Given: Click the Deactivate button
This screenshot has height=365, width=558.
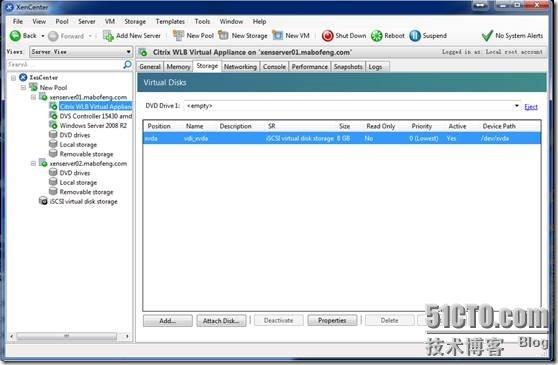Looking at the screenshot, I should point(278,320).
